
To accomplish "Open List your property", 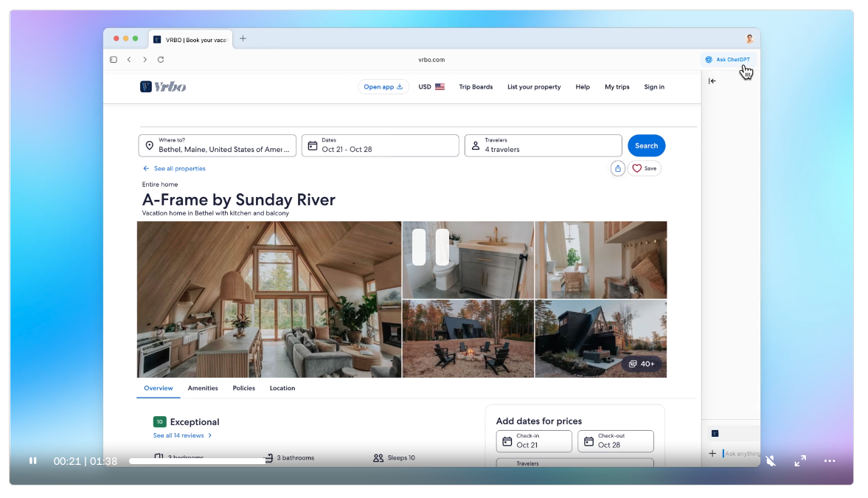I will (534, 87).
